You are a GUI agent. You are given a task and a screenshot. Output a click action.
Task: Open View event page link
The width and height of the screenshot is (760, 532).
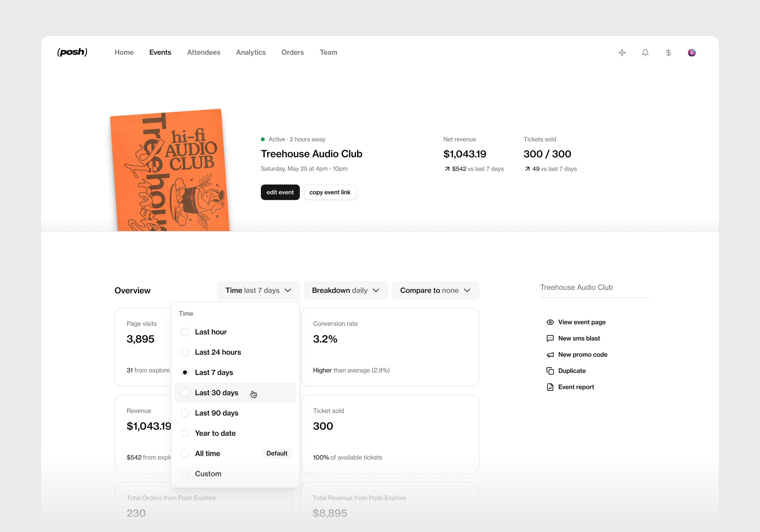coord(582,322)
